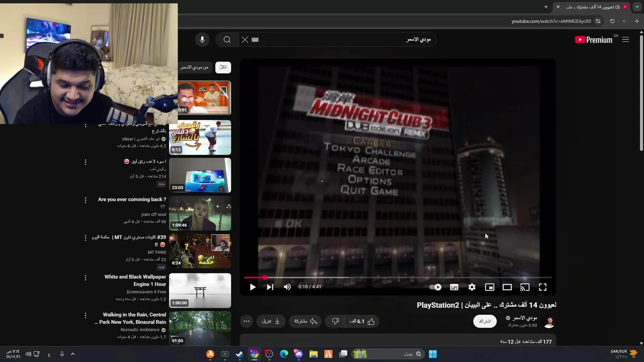Select the 'الكل' filter chip
The height and width of the screenshot is (362, 644).
[223, 67]
